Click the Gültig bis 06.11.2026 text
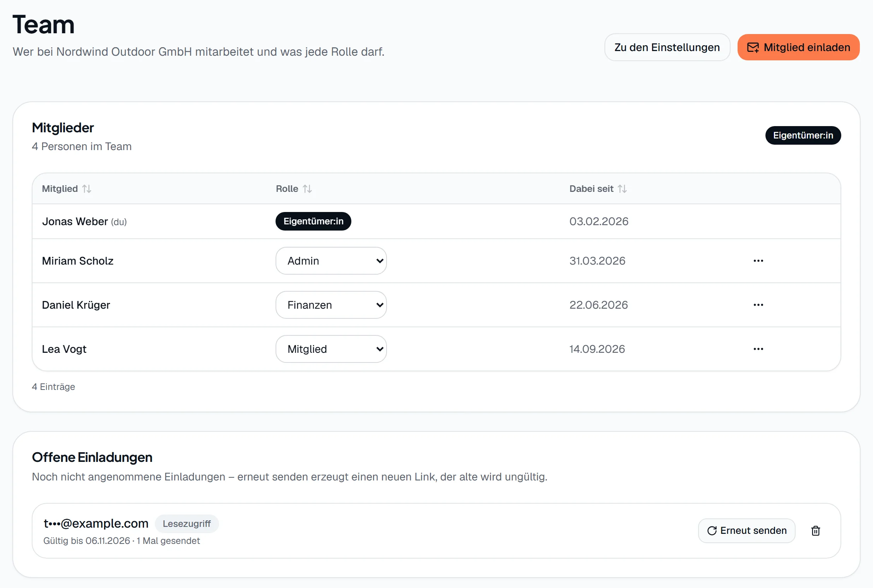Viewport: 873px width, 588px height. [87, 541]
